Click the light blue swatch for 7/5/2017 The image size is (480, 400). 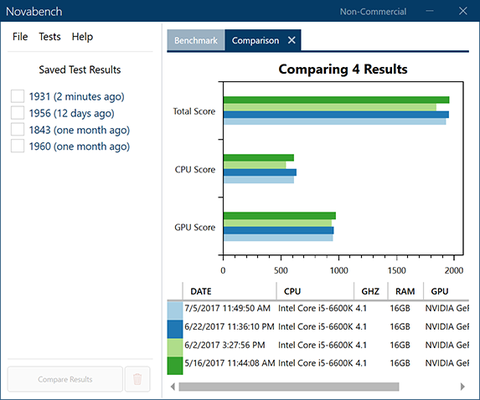pyautogui.click(x=175, y=311)
